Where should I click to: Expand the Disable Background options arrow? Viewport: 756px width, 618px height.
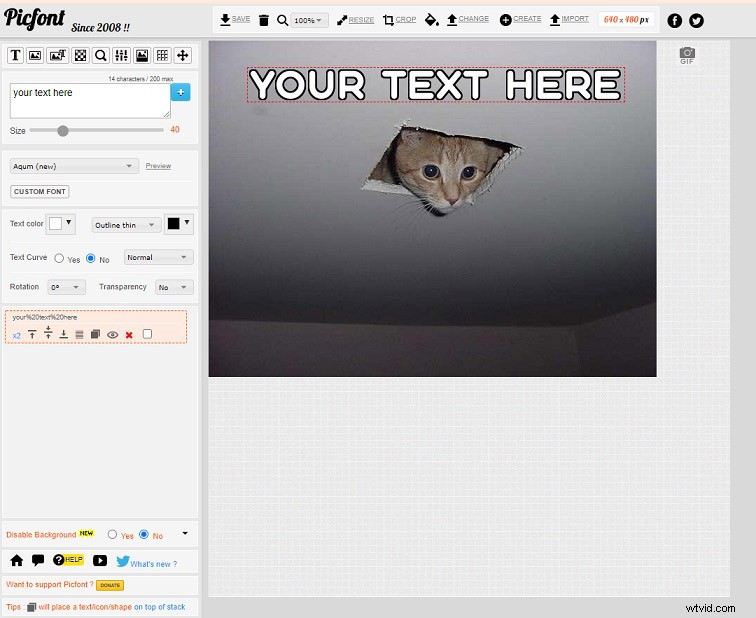[x=185, y=534]
